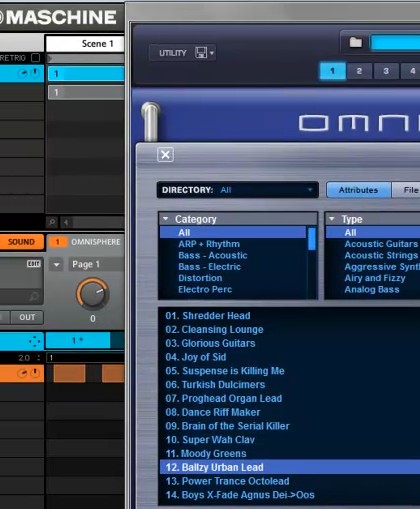Click the four-arrow move icon in the blue pattern row
This screenshot has width=420, height=509.
point(34,341)
